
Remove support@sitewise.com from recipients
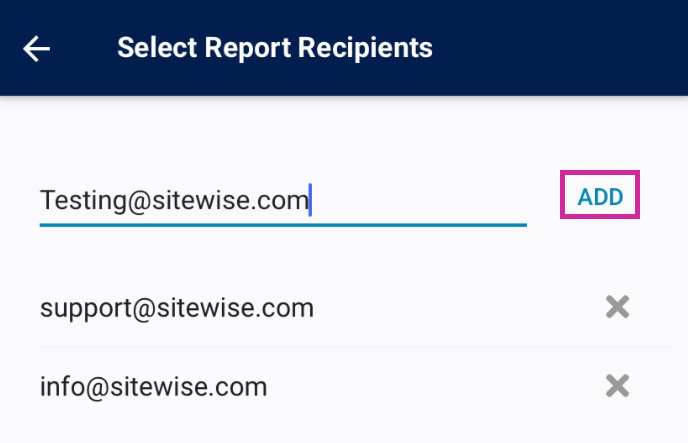click(x=618, y=307)
